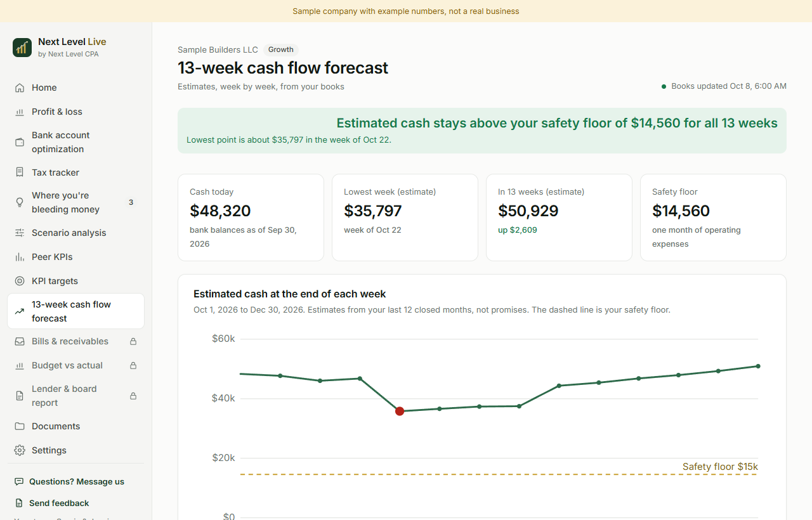The height and width of the screenshot is (520, 812).
Task: Click the Cash today value $48,320
Action: click(x=220, y=211)
